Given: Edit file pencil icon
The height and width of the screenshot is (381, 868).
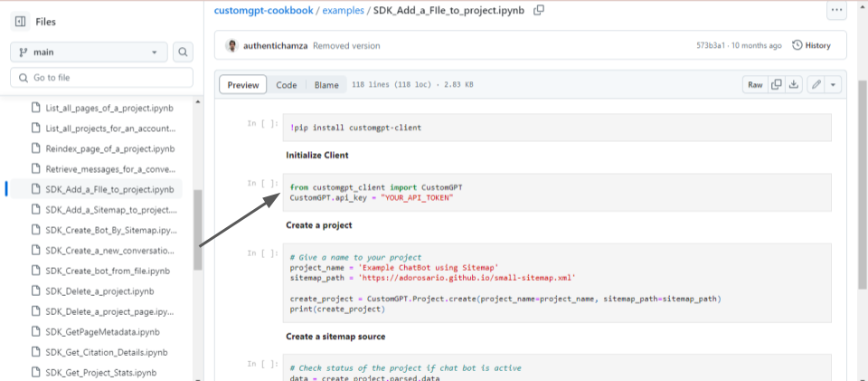Looking at the screenshot, I should coord(816,85).
